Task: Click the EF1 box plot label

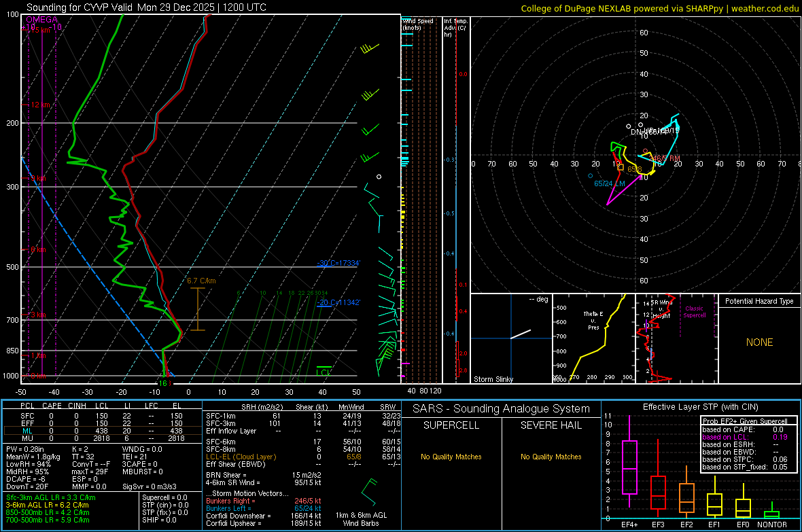Action: [714, 525]
